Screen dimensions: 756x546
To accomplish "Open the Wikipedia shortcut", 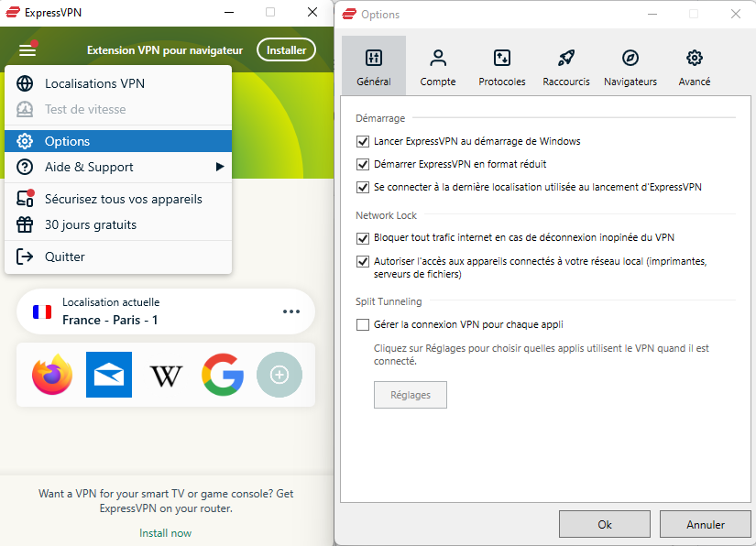I will 166,376.
